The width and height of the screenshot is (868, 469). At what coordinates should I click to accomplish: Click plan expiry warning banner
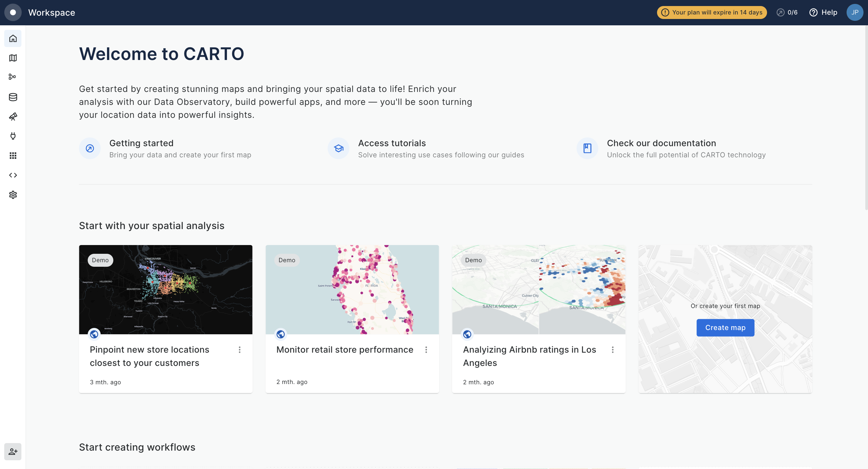tap(712, 12)
